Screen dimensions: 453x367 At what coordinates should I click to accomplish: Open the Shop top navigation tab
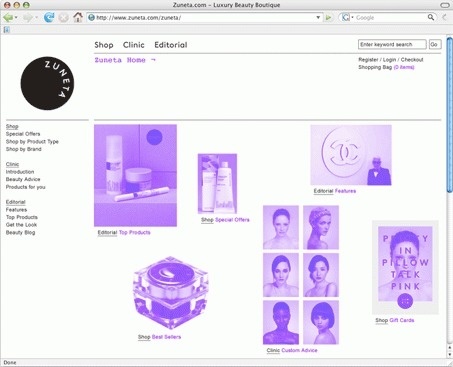pos(104,45)
